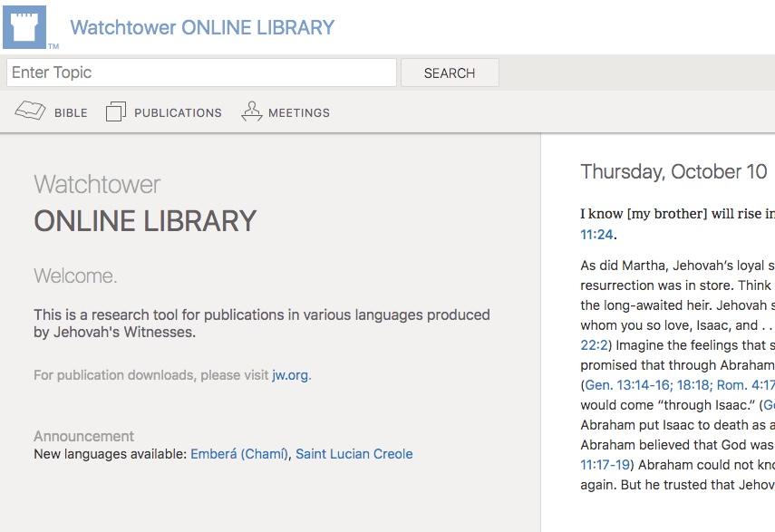Open the Emberá (Chamí) language link
This screenshot has width=775, height=532.
tap(239, 454)
